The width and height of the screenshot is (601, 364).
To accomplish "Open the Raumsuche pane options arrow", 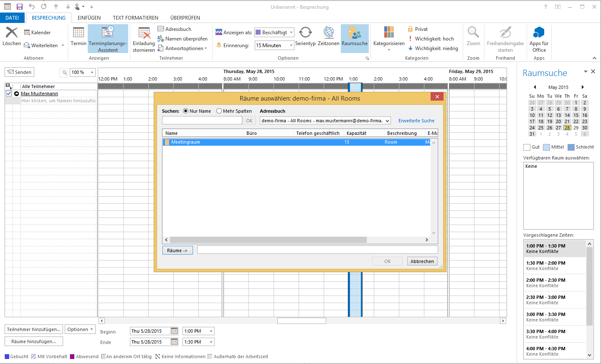I will point(586,71).
